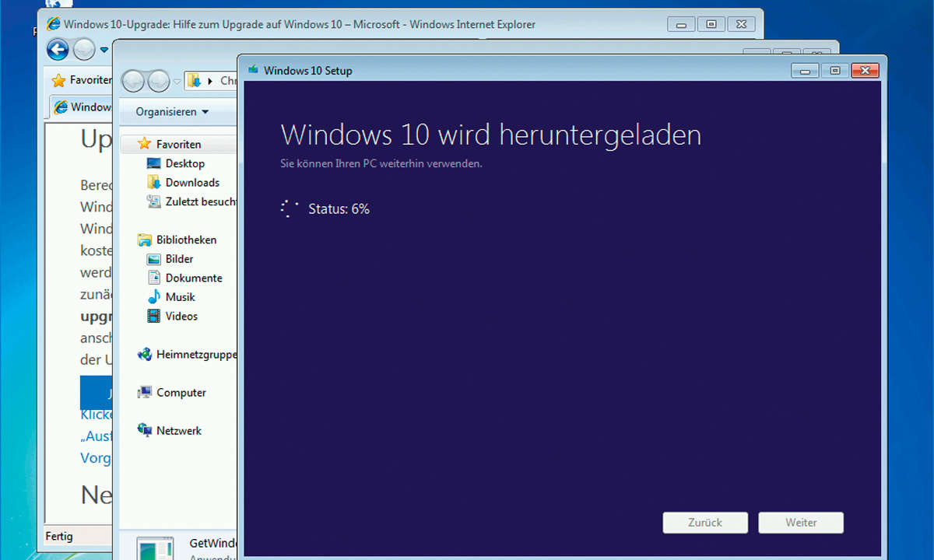Screen dimensions: 934x560
Task: Click the Zurück button in Windows 10 Setup
Action: point(705,523)
